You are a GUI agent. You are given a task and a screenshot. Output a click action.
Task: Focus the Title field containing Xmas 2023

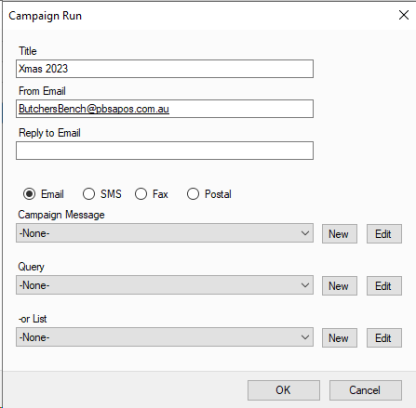pyautogui.click(x=165, y=69)
